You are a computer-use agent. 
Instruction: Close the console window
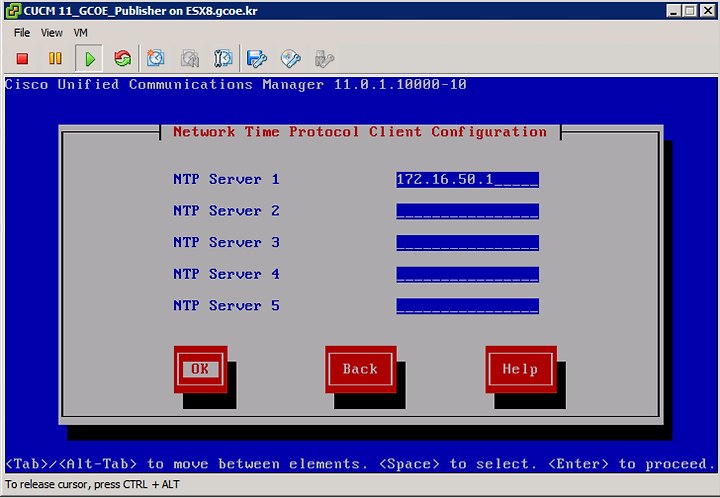point(708,11)
